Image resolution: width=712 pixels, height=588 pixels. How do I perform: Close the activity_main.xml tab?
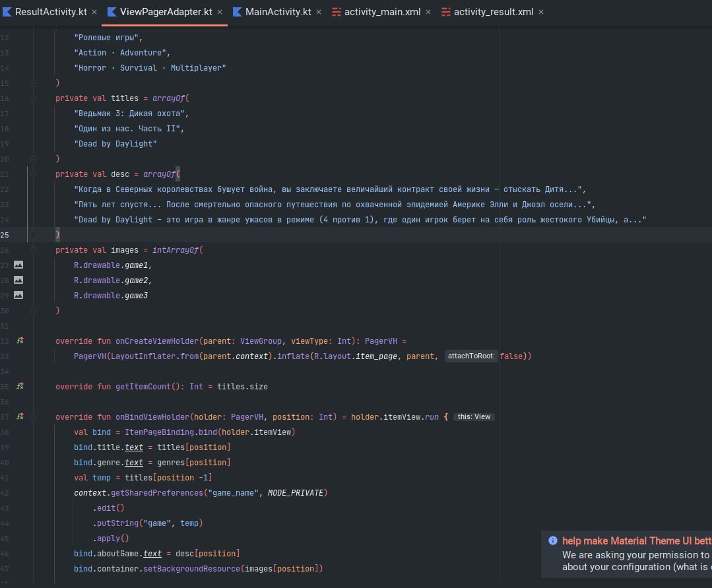pyautogui.click(x=428, y=13)
